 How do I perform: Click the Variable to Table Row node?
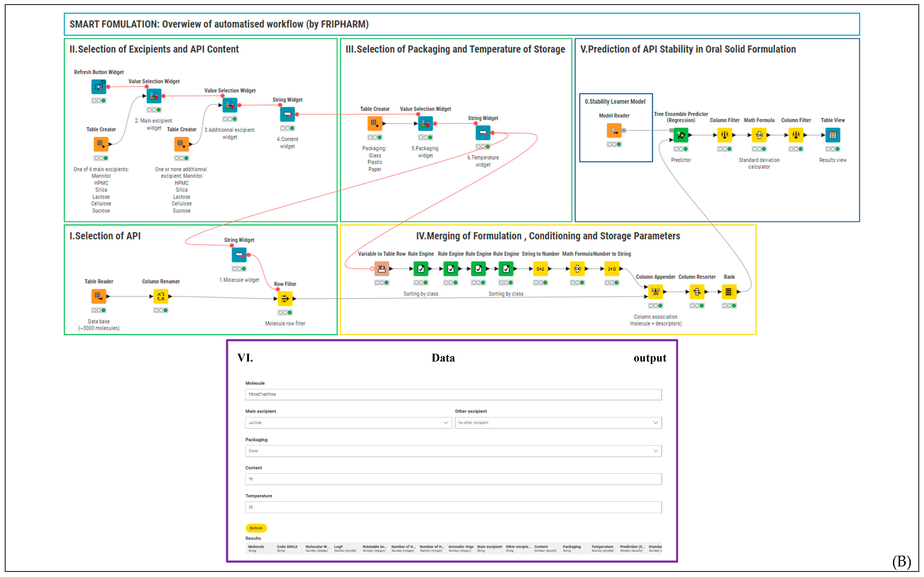tap(381, 269)
